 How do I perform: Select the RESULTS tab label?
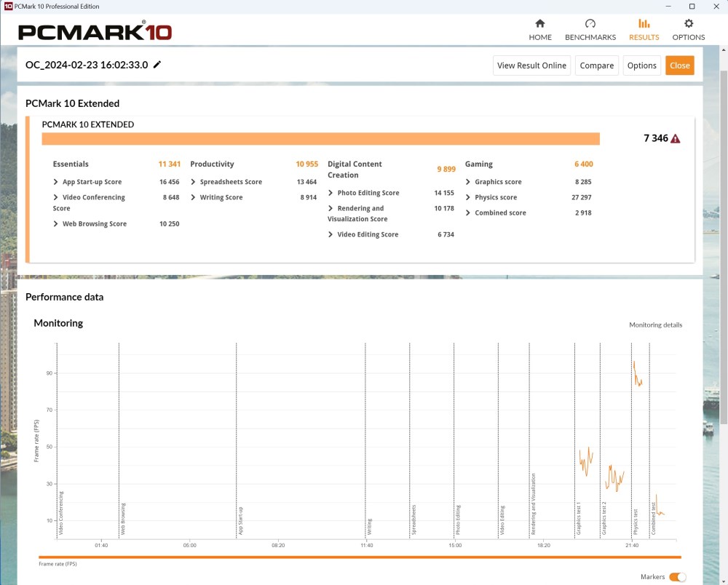coord(644,37)
